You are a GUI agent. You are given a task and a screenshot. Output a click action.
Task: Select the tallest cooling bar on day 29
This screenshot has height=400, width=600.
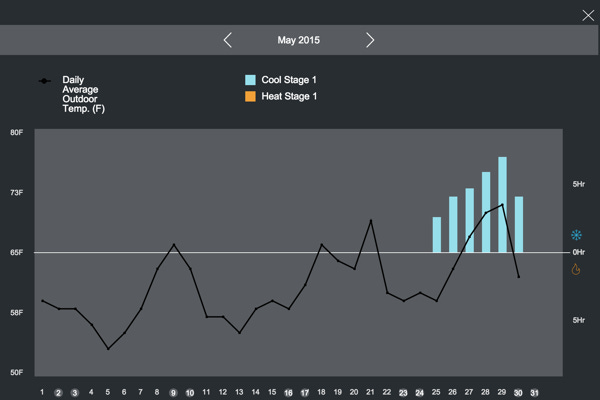click(502, 204)
